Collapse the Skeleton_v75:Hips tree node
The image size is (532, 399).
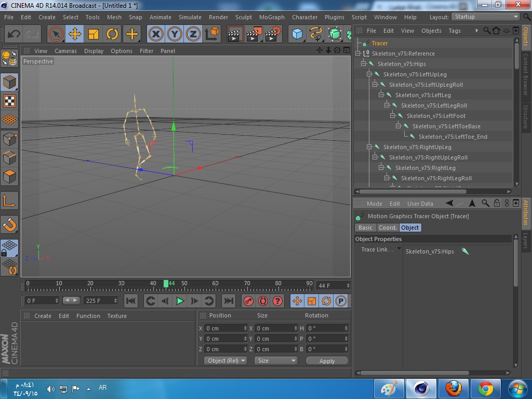tap(363, 64)
